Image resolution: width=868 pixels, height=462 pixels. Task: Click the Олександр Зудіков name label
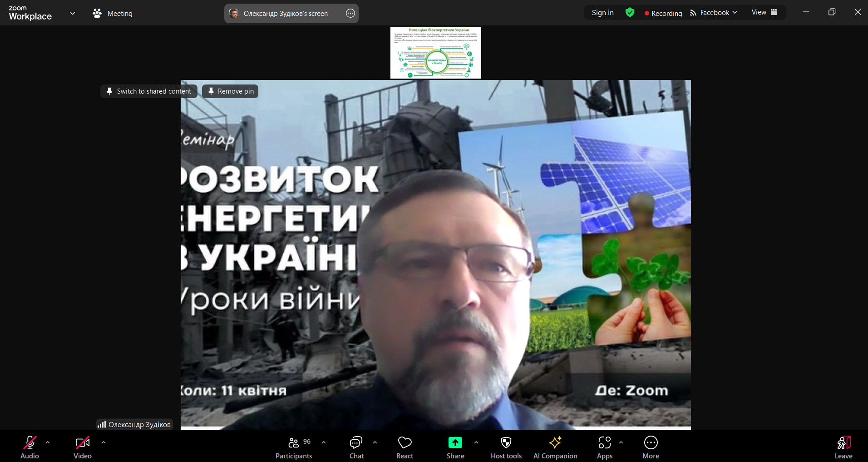(134, 424)
